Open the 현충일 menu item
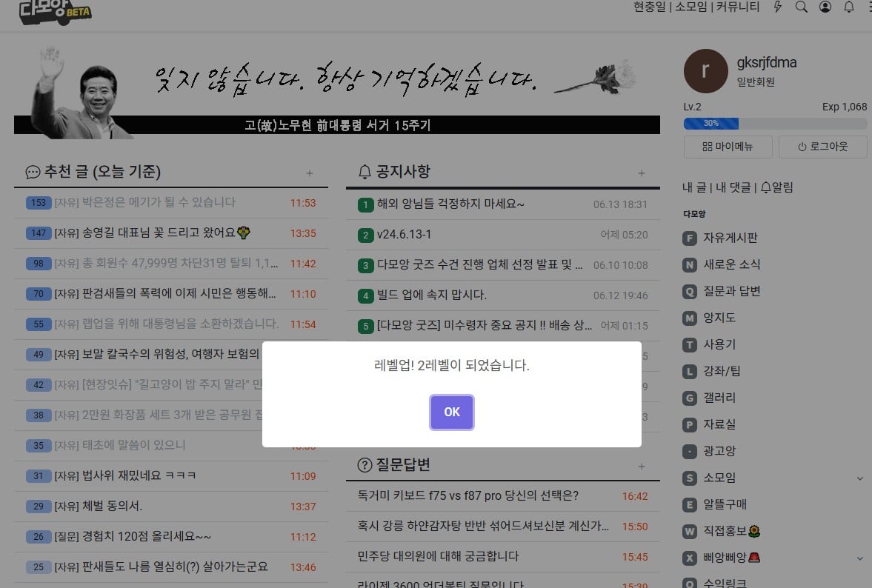Screen dimensions: 872x588 tap(650, 7)
